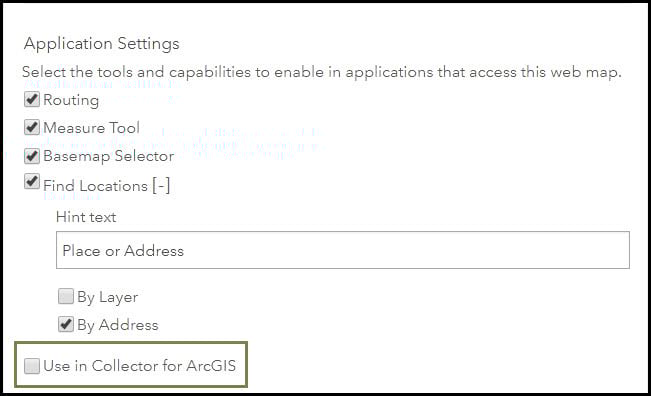This screenshot has width=651, height=396.
Task: Click the Use in Collector for ArcGIS label
Action: pyautogui.click(x=140, y=366)
